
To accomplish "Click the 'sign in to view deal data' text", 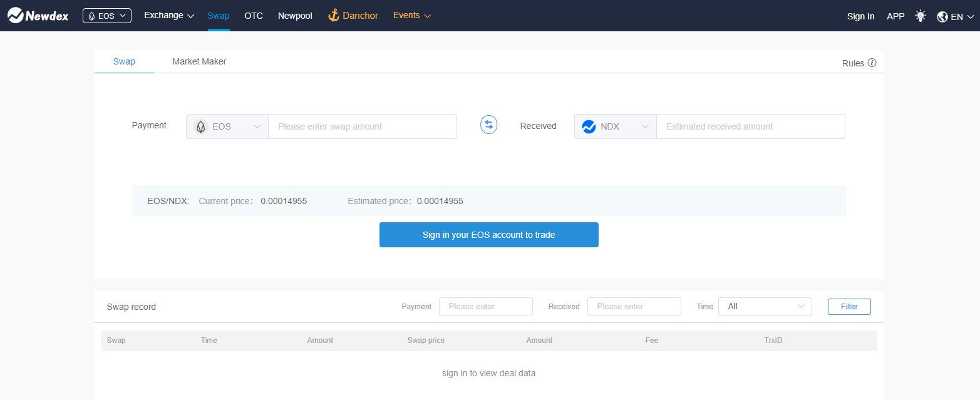I will point(488,373).
